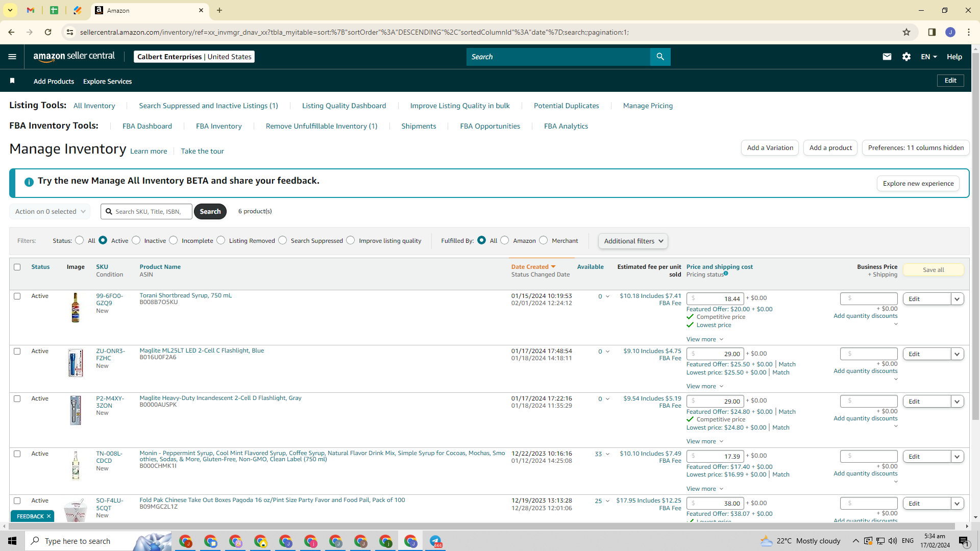Tick the select-all checkbox in table header
Viewport: 980px width, 551px height.
point(17,267)
